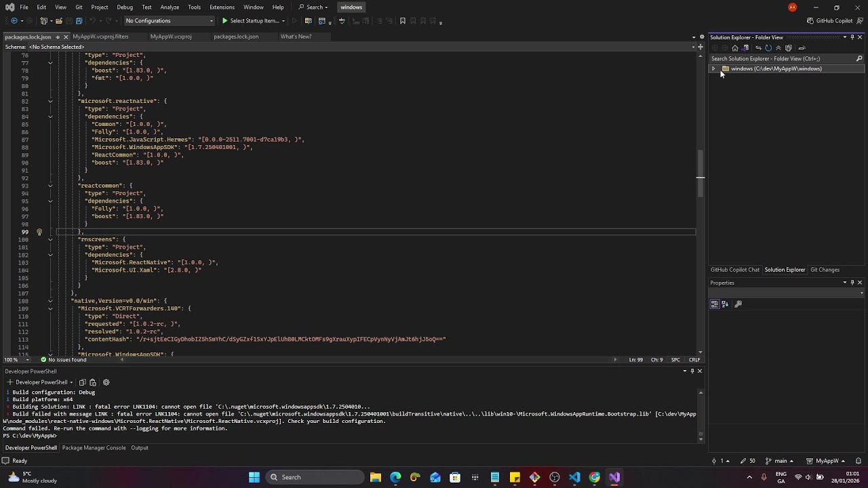Click the notifications bell in the status bar
The height and width of the screenshot is (488, 868).
tap(858, 461)
